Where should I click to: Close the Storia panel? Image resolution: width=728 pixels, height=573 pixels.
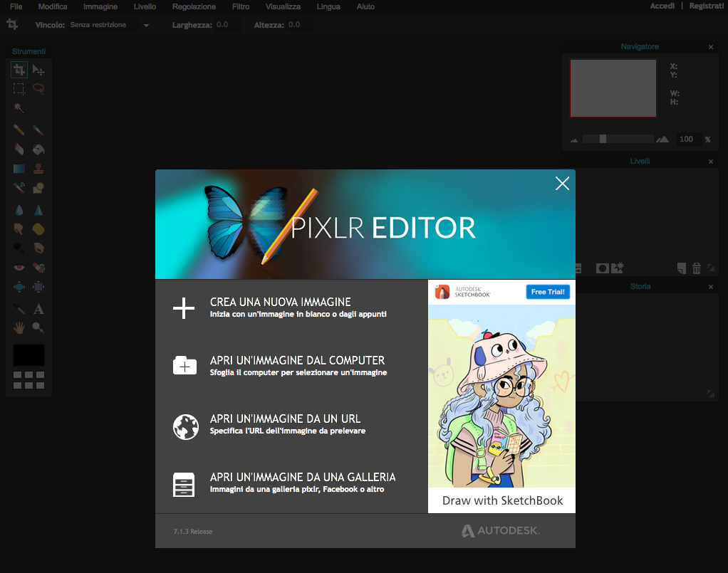point(711,287)
